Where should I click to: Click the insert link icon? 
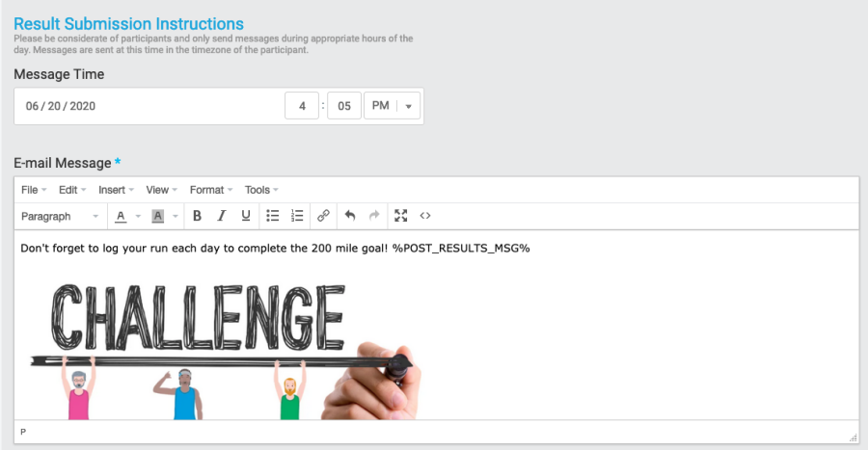pos(324,216)
